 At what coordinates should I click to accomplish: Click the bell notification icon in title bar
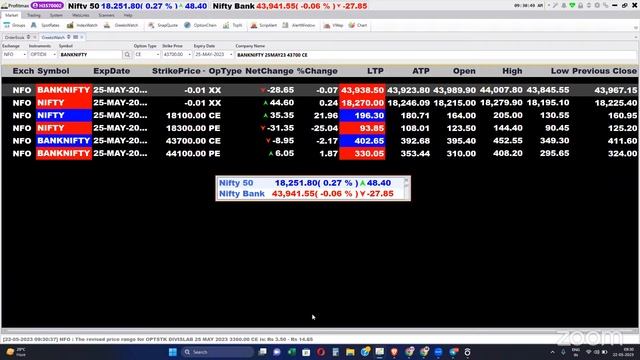click(564, 6)
